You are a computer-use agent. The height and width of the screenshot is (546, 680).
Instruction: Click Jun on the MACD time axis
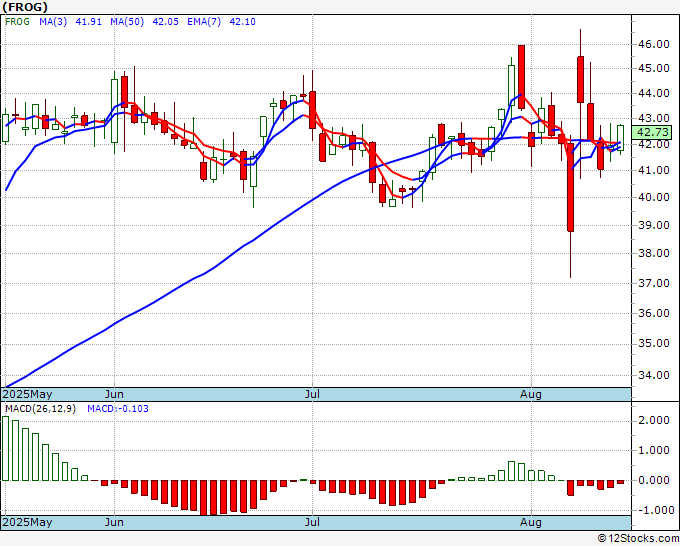(x=114, y=522)
